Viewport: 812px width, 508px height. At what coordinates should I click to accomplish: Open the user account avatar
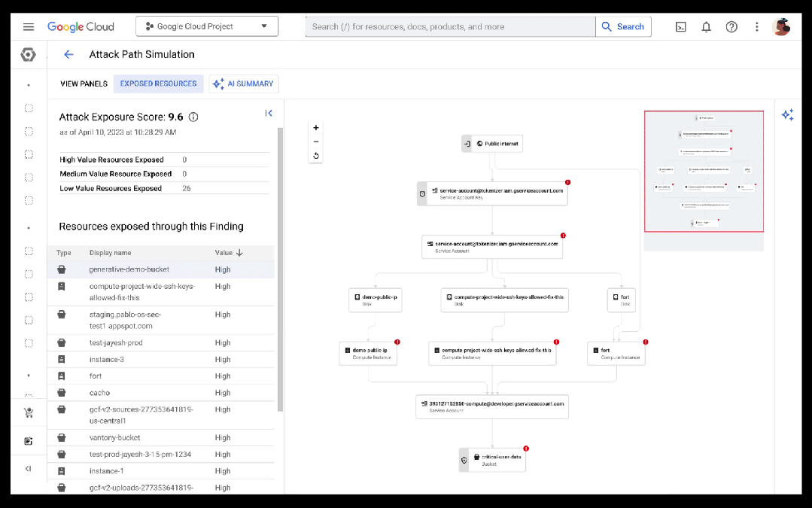click(x=781, y=26)
